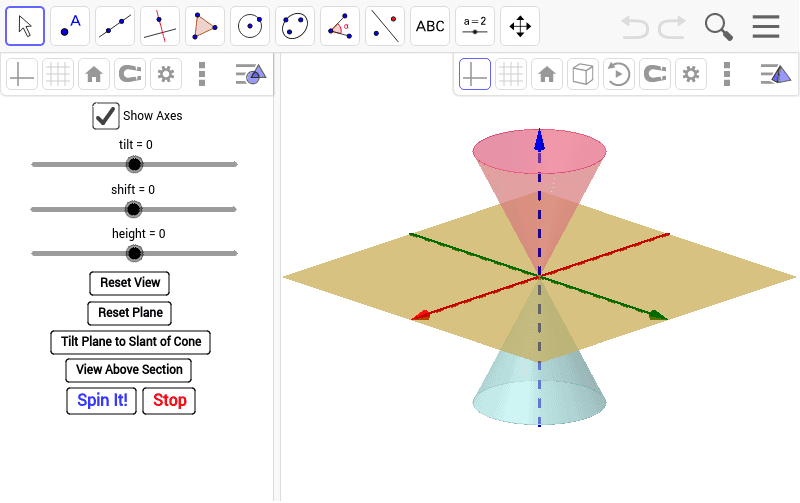Select the Line through two points tool
The height and width of the screenshot is (503, 800).
(x=115, y=26)
